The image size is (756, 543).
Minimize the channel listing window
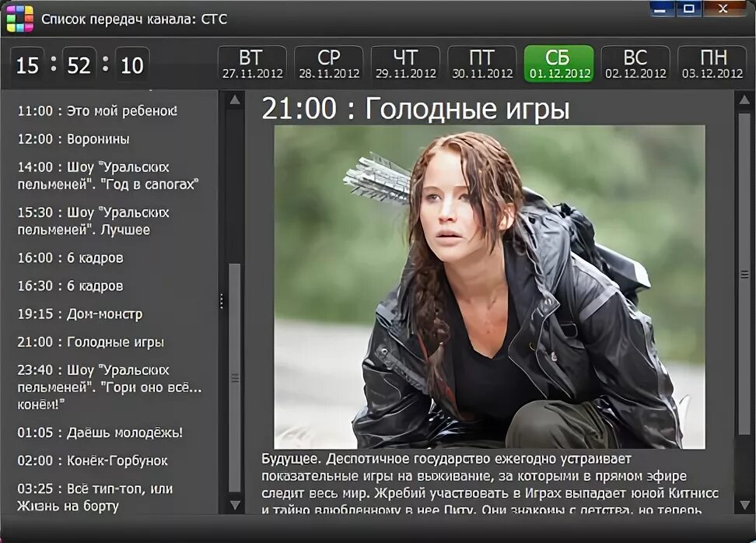click(x=661, y=9)
